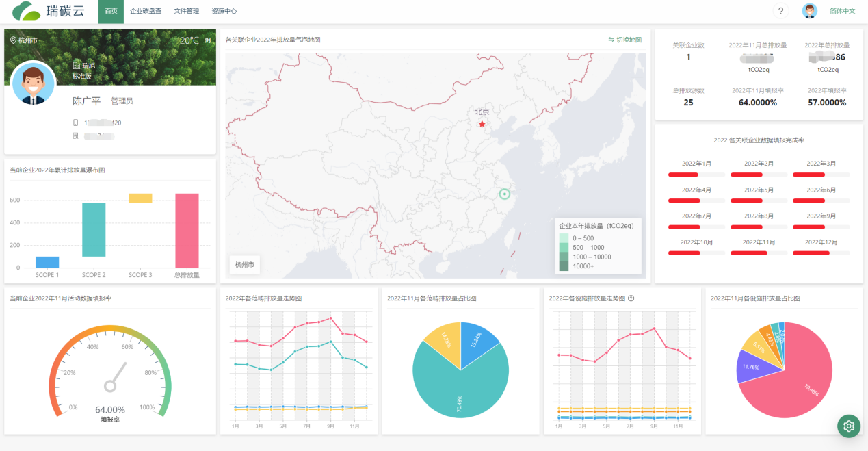
Task: Click the 切换地图 switch map link
Action: pos(624,40)
